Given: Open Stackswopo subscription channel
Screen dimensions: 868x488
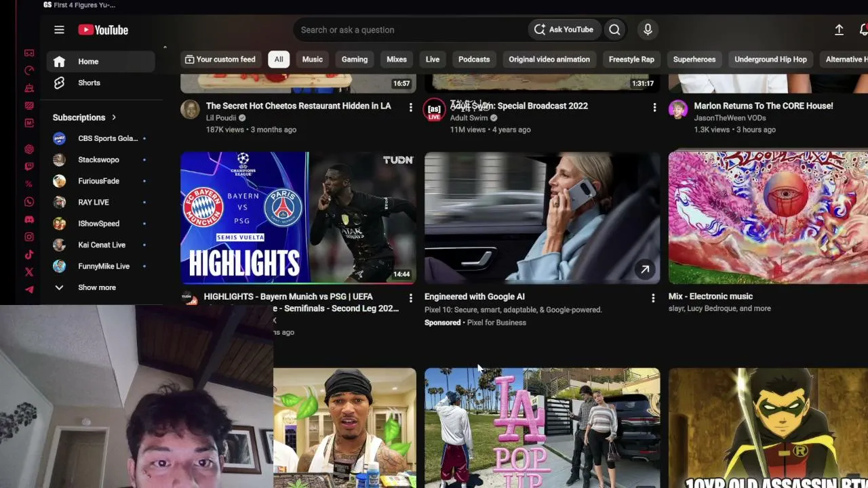Looking at the screenshot, I should click(x=101, y=160).
